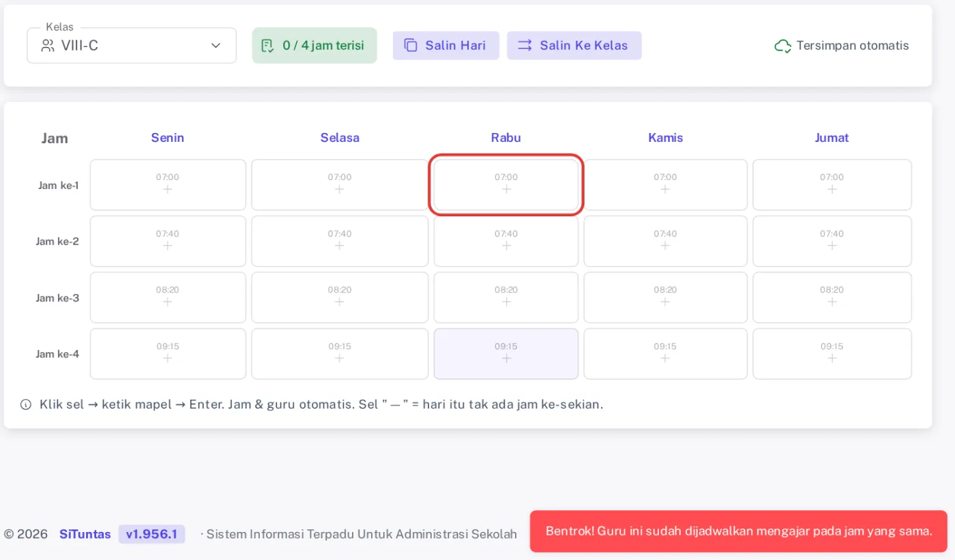Click the 0 / 4 jam terisi badge
955x560 pixels.
(314, 46)
